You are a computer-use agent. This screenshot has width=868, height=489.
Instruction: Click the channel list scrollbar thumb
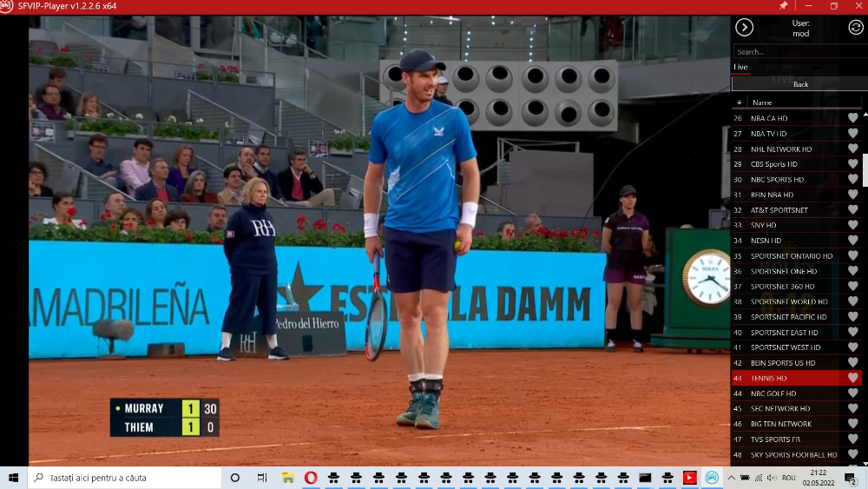865,169
